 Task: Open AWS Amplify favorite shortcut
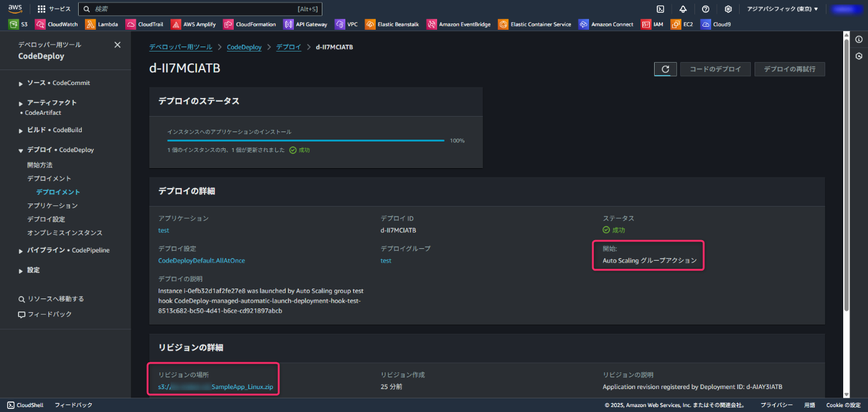195,24
